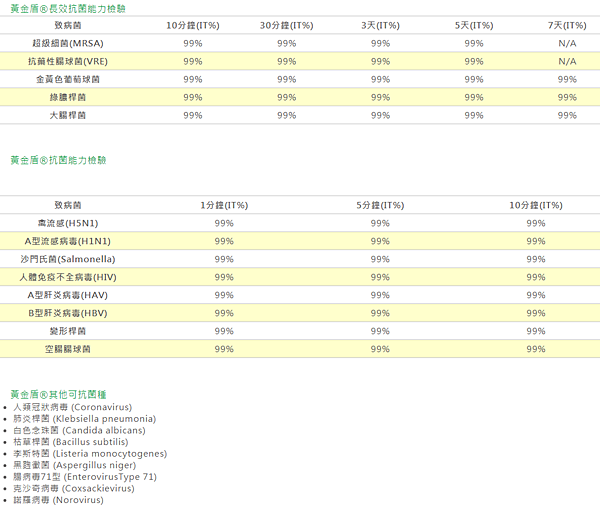Select the 超級細菌(MRSA) row label
The image size is (600, 510).
(68, 43)
